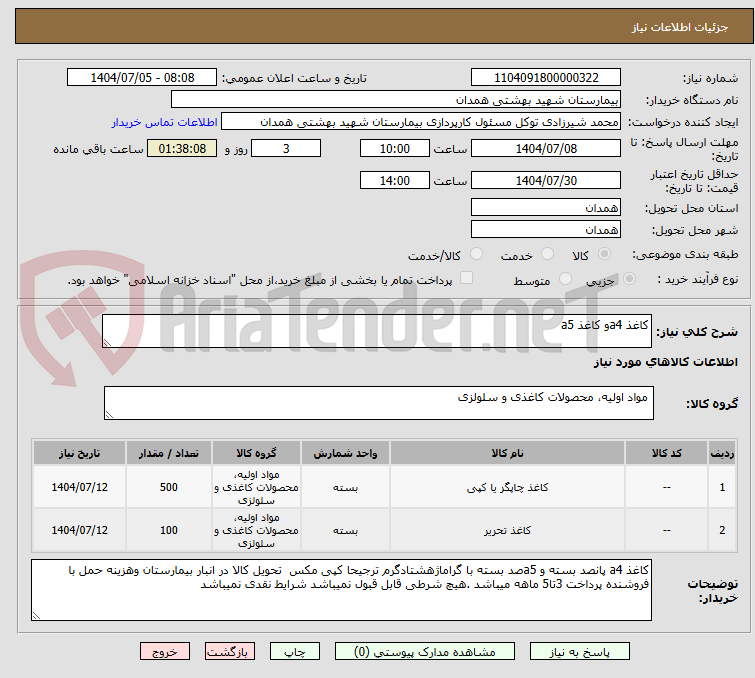
Task: Click unit 'بسته' in the 'کاغذ تحریر' row
Action: [x=345, y=530]
